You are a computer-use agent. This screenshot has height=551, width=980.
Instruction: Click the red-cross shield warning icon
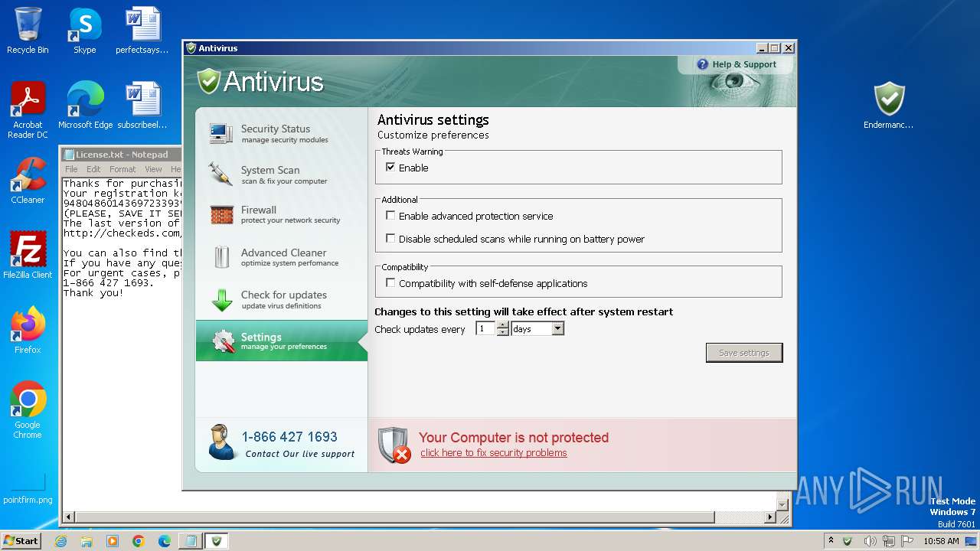(x=394, y=445)
